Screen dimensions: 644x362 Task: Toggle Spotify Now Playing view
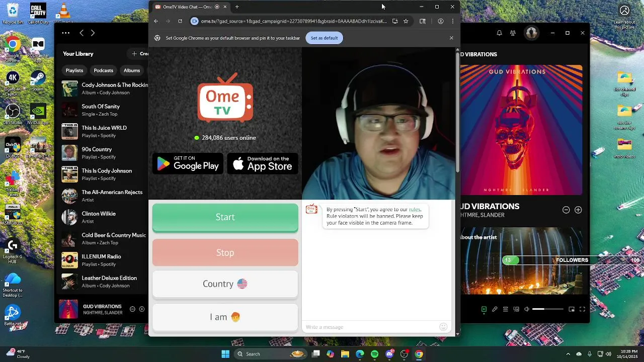[484, 309]
